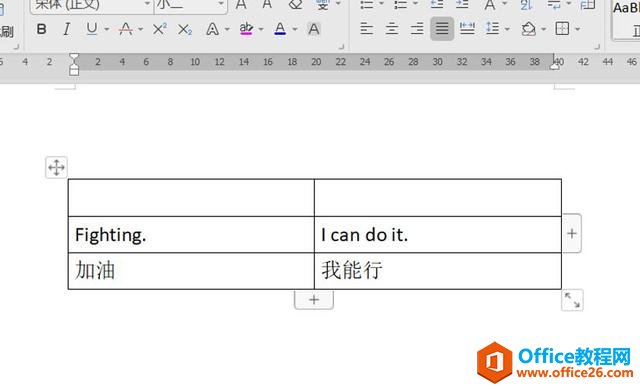
Task: Toggle justified alignment
Action: tap(442, 29)
